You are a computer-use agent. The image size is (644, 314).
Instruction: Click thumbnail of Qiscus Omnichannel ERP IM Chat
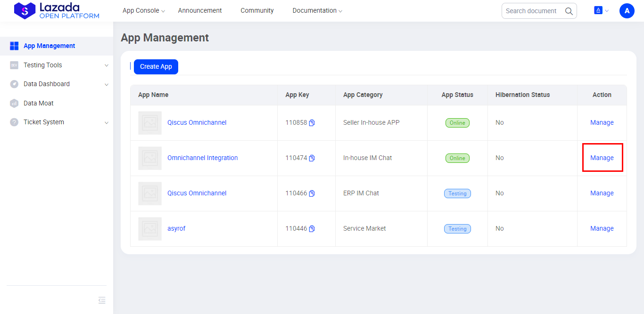tap(150, 193)
